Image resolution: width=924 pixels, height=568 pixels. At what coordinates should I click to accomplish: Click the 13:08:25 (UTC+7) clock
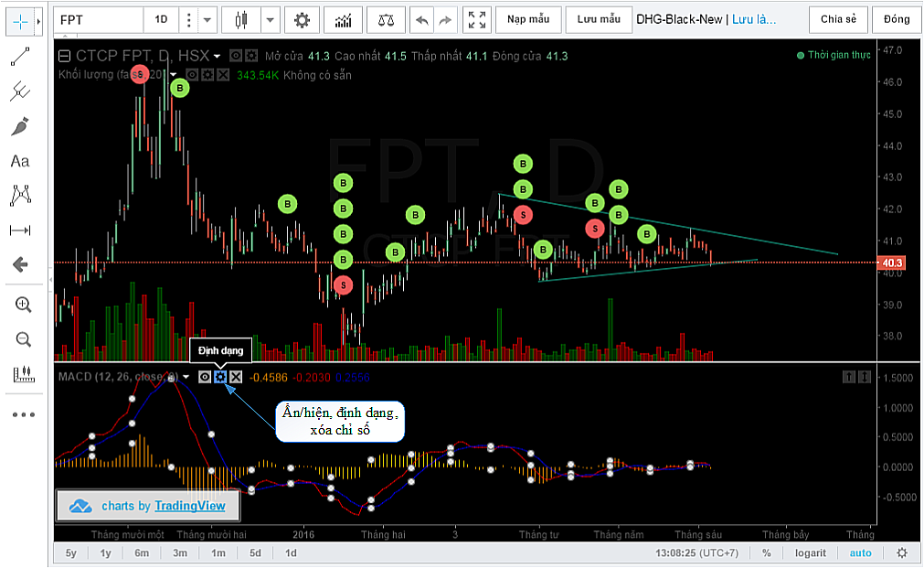[x=696, y=552]
